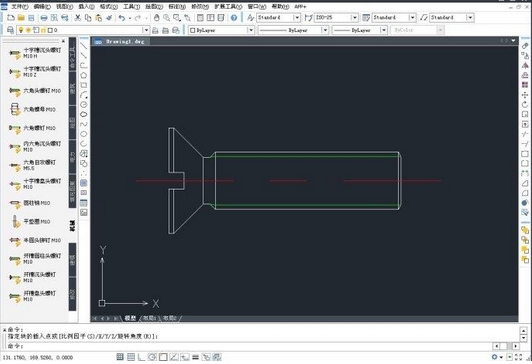Click the bottom command line input
The width and height of the screenshot is (532, 364).
pos(249,346)
